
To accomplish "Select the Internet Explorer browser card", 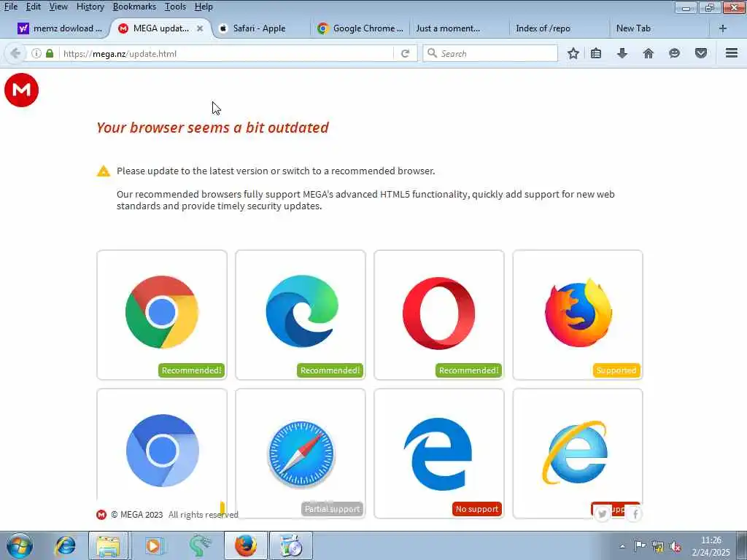I will [578, 454].
